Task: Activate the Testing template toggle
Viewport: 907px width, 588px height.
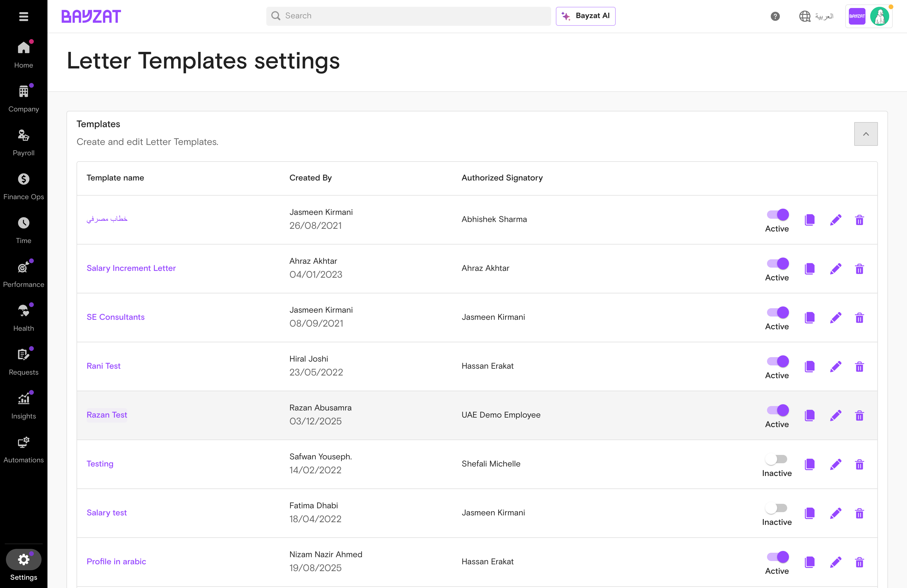Action: tap(777, 459)
